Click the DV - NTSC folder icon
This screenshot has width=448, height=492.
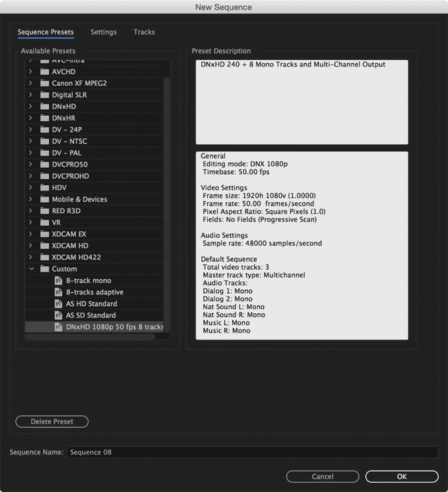(45, 142)
